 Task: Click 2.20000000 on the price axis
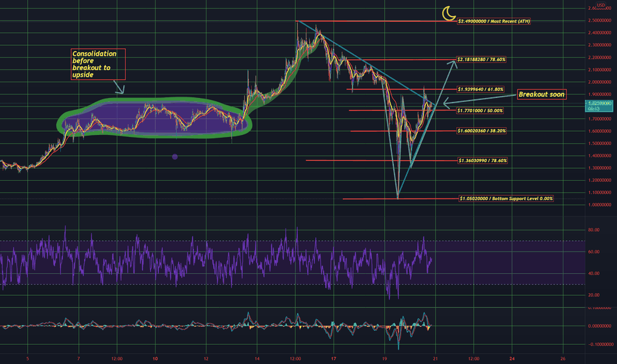(x=599, y=58)
